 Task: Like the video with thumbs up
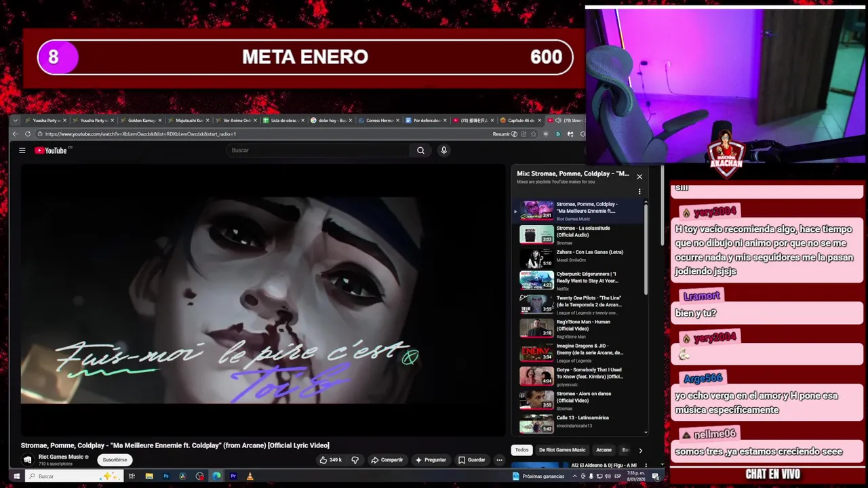(331, 460)
